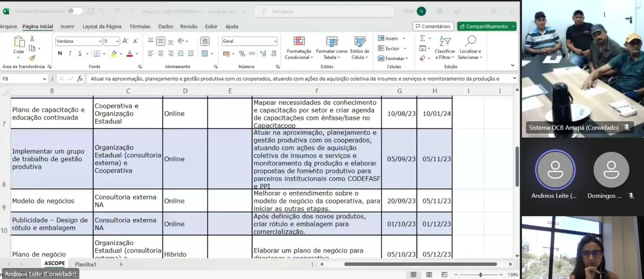
Task: Click Excluir in the Células group
Action: (392, 48)
